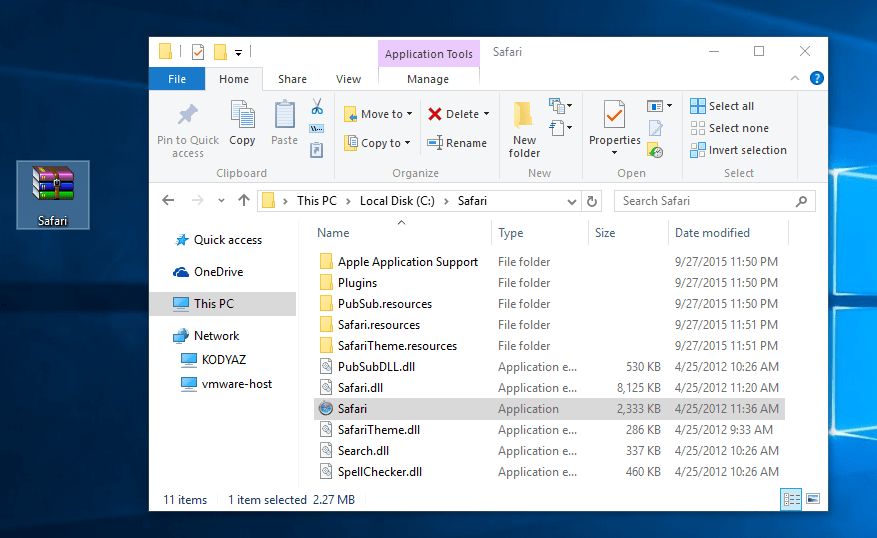Open the Copy to dropdown
This screenshot has height=538, width=877.
pos(377,143)
